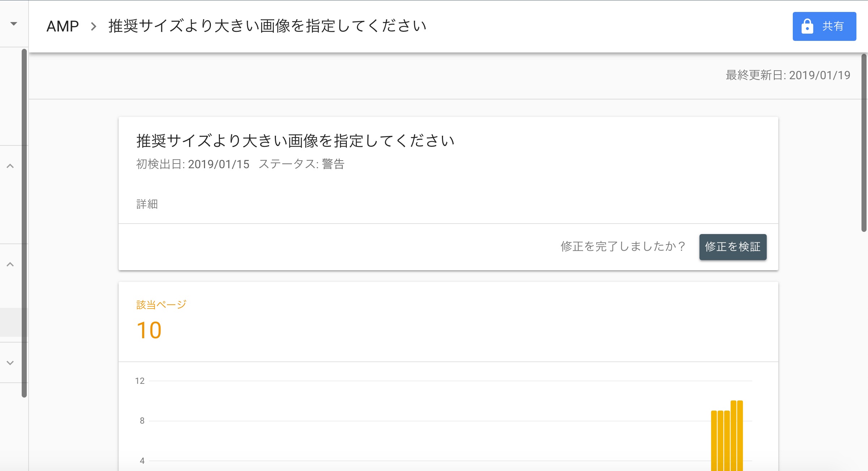The image size is (868, 471).
Task: Select the highlighted gray sidebar item
Action: pos(11,322)
